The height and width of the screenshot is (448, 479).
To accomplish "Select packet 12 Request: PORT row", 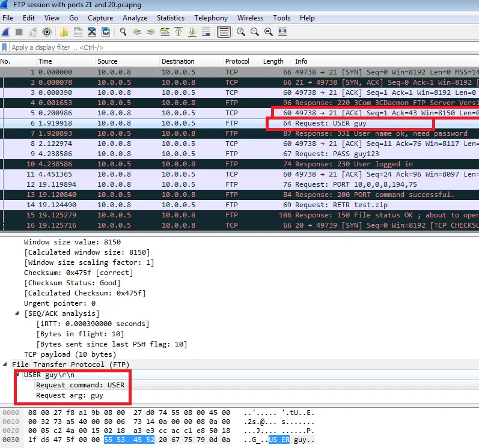I will [x=239, y=184].
